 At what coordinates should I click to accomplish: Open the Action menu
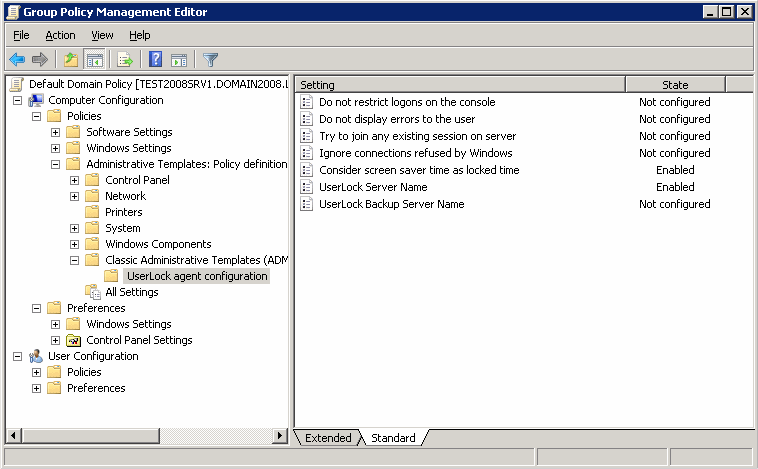click(60, 35)
